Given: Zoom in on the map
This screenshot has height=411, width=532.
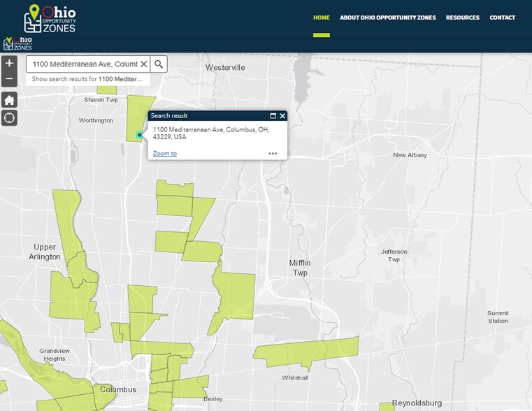Looking at the screenshot, I should click(9, 63).
